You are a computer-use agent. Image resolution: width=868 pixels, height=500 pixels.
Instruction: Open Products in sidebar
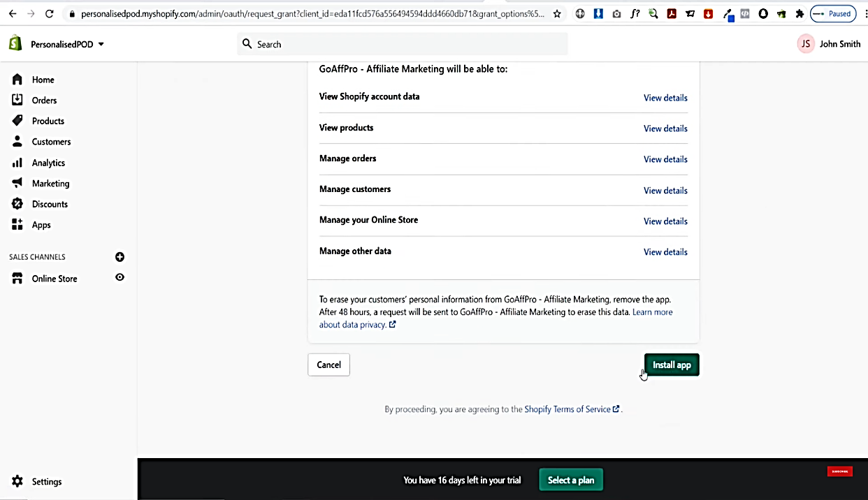coord(48,121)
